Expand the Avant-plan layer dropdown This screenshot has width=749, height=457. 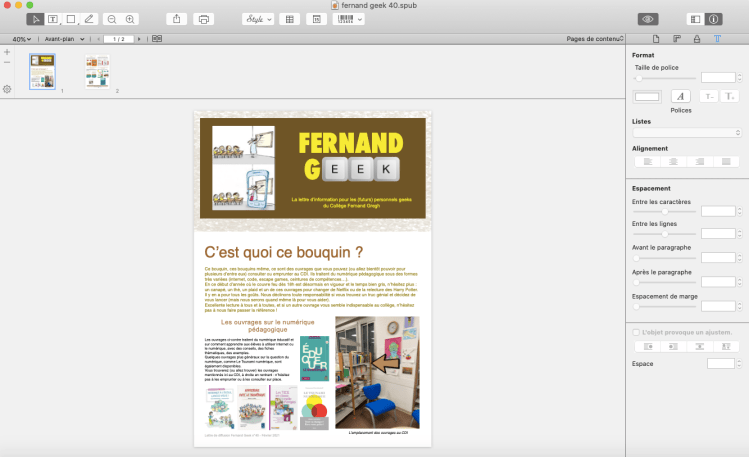(x=65, y=39)
